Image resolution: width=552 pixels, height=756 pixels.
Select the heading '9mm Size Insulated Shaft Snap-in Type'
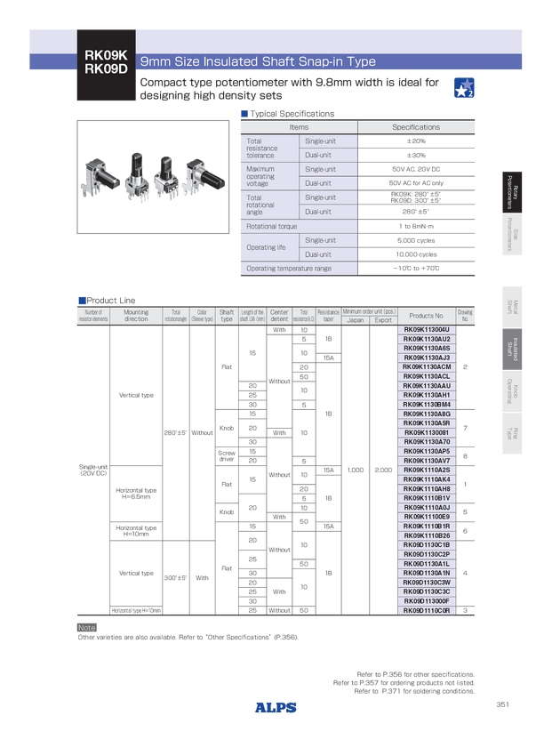(x=258, y=61)
